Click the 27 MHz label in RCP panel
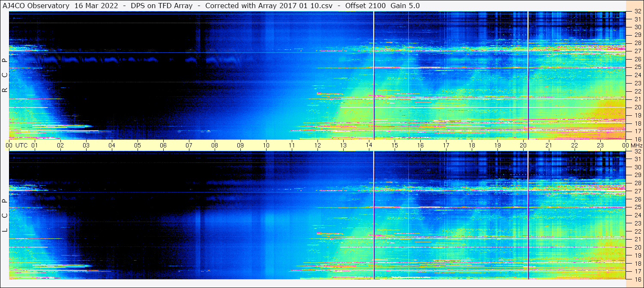 [637, 51]
